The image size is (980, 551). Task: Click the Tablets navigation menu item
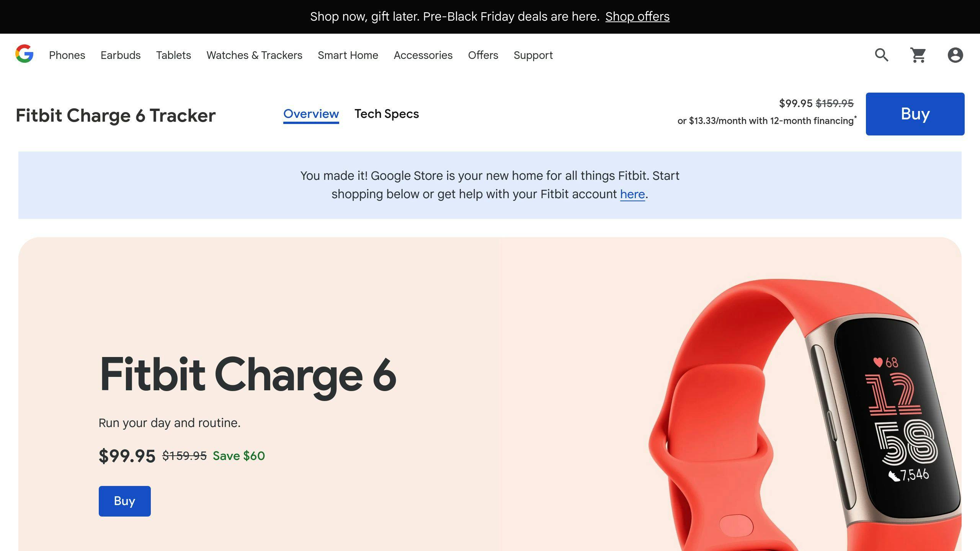[x=173, y=55]
